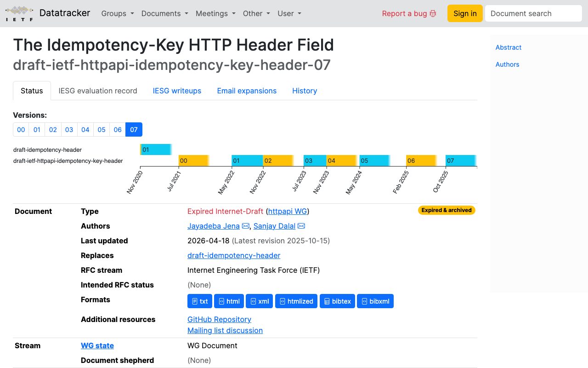The image size is (588, 368).
Task: Click timeline bar 06 on the revision chart
Action: tap(421, 161)
